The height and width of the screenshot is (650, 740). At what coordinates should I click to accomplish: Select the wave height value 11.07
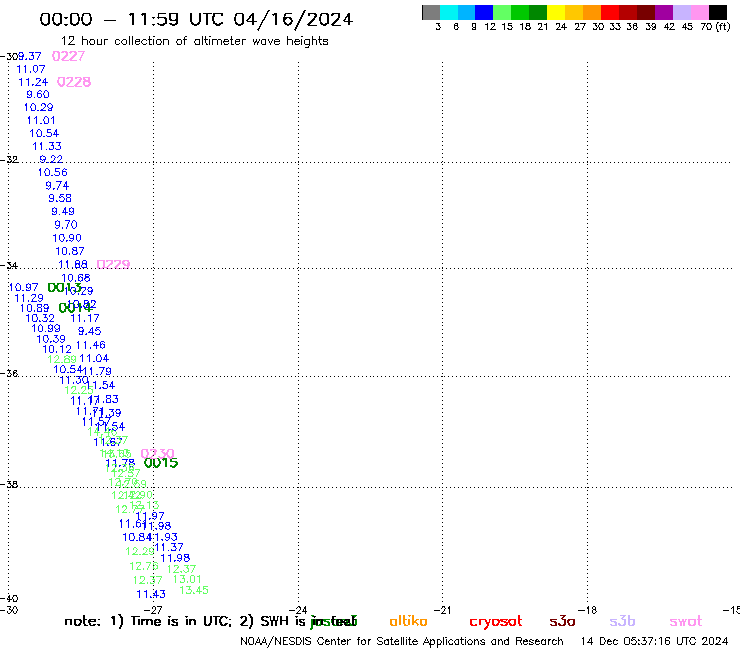31,69
